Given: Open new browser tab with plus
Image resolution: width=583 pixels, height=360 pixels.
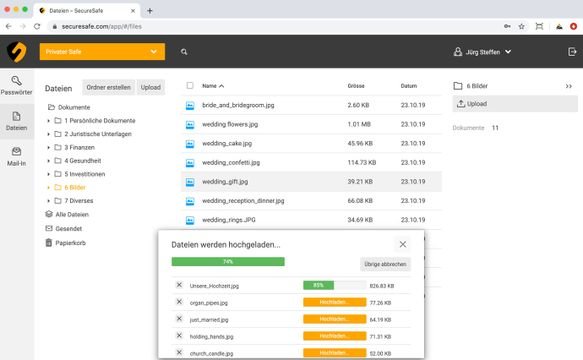Looking at the screenshot, I should pyautogui.click(x=150, y=11).
